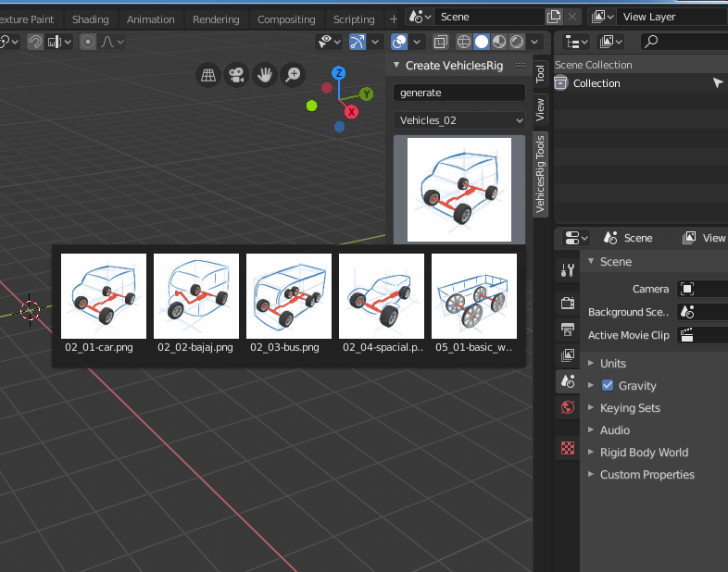Click the Camera object field icon
The height and width of the screenshot is (572, 728).
pyautogui.click(x=687, y=289)
